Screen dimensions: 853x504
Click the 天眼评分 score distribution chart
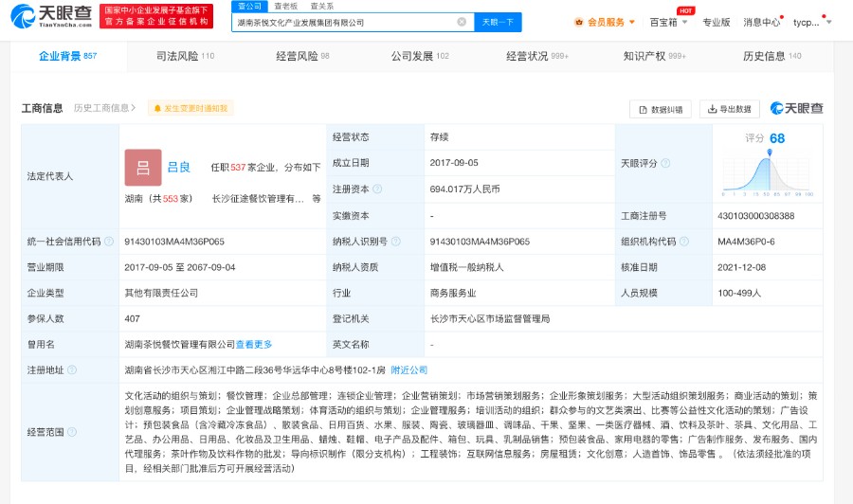[767, 172]
